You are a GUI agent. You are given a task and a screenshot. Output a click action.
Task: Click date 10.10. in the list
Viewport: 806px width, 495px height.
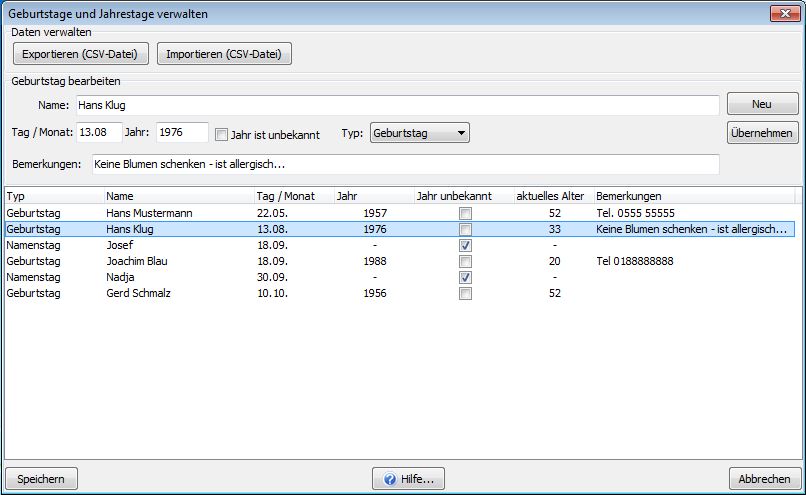click(272, 293)
